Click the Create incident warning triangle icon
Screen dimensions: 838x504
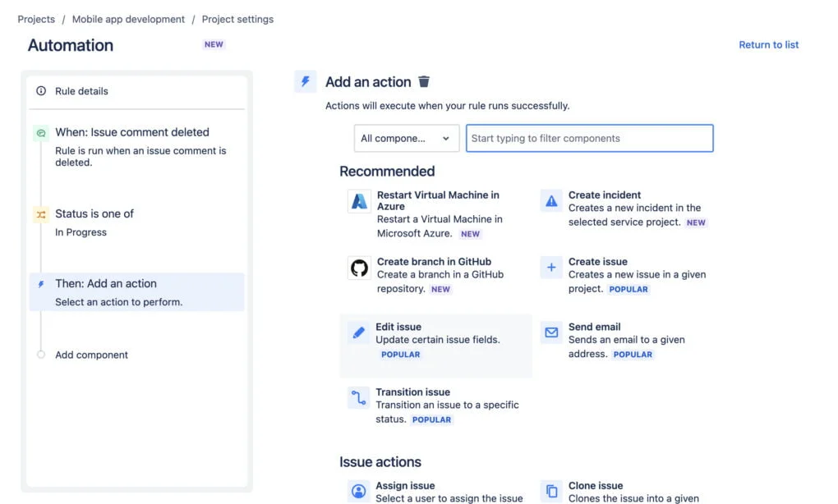[551, 201]
